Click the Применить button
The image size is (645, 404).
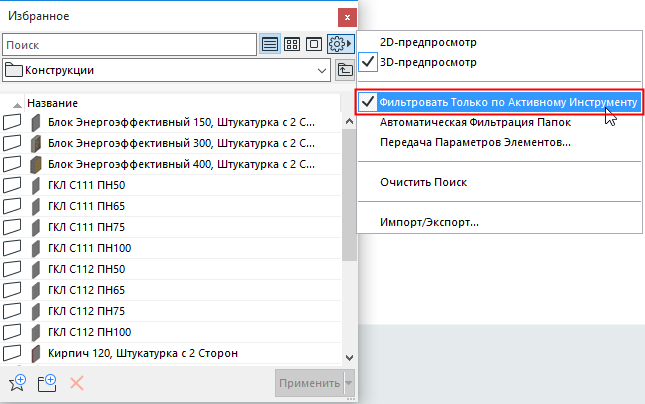tap(309, 383)
